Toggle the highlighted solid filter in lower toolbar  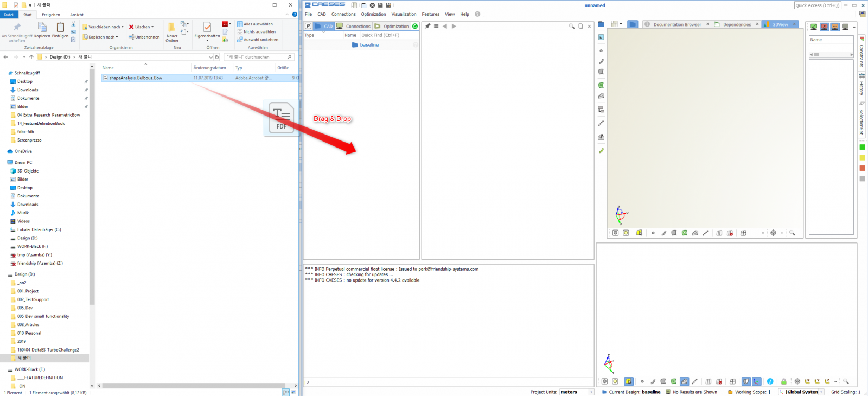[684, 381]
